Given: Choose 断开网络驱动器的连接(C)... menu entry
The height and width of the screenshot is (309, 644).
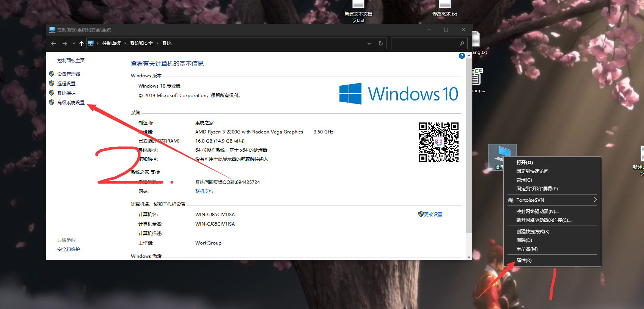Looking at the screenshot, I should click(552, 220).
